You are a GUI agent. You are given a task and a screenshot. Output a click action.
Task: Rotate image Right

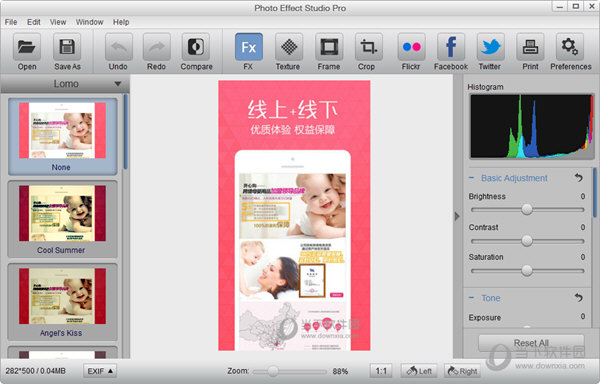click(462, 371)
